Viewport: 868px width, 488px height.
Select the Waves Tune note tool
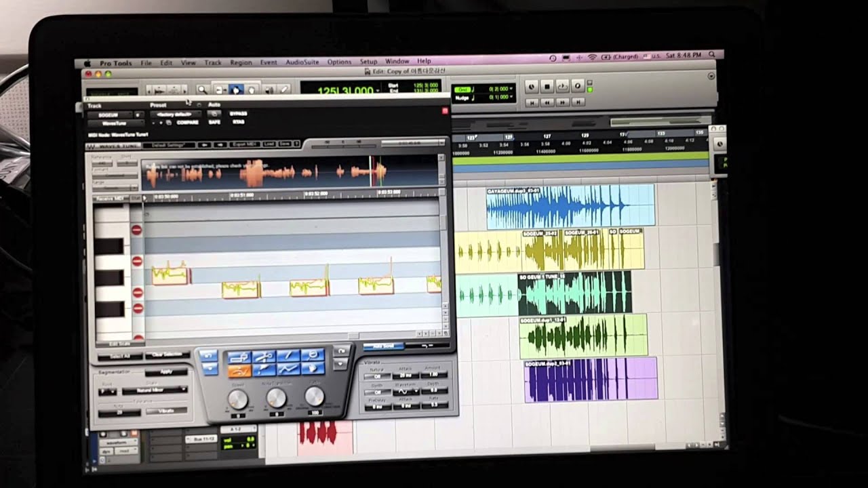coord(239,357)
